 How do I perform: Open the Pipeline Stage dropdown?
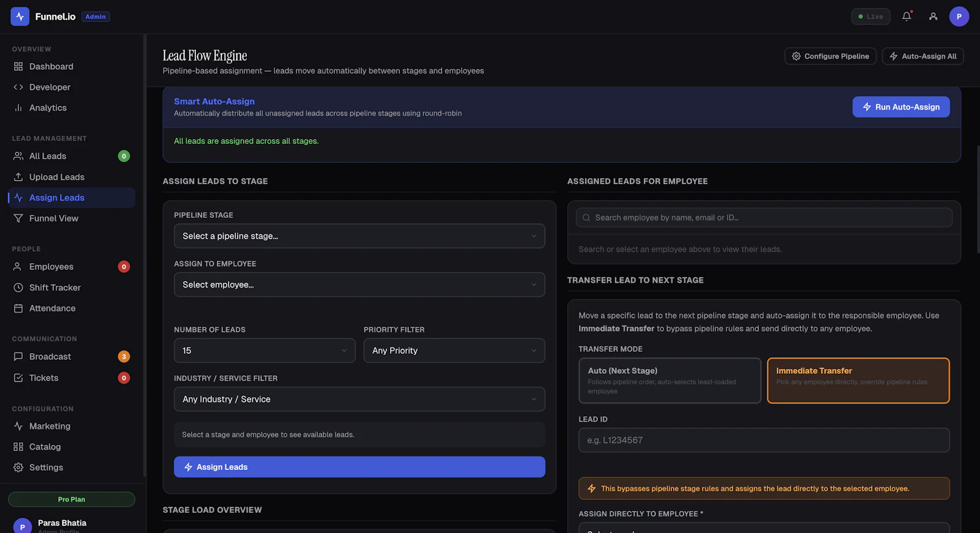360,236
